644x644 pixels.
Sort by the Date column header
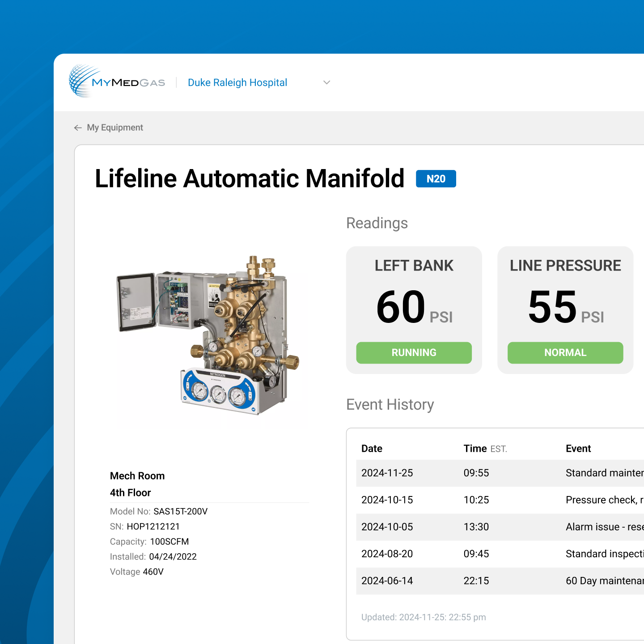pos(372,449)
